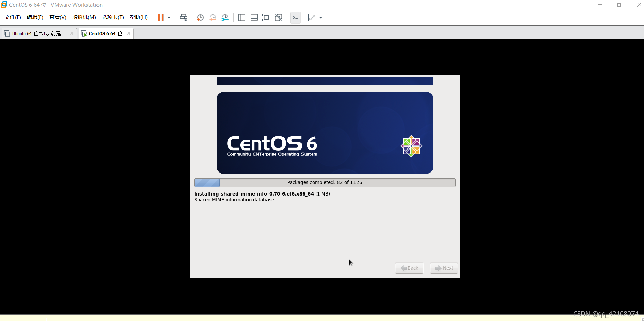Click the Next button in installer

click(x=444, y=268)
